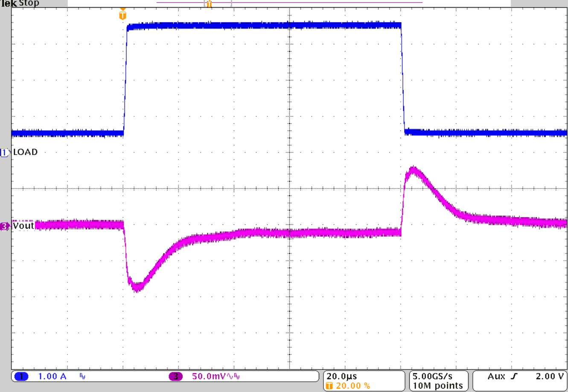Click the Channel 1 ground reference marker

click(4, 152)
